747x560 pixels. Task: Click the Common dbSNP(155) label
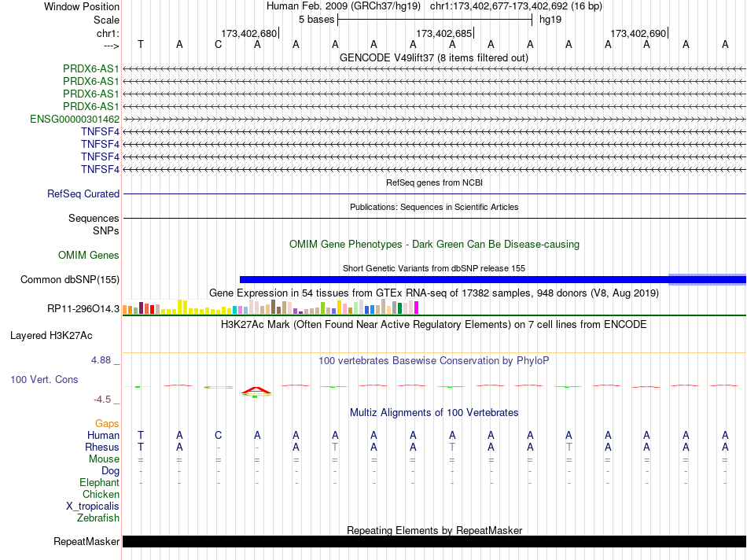pyautogui.click(x=69, y=280)
